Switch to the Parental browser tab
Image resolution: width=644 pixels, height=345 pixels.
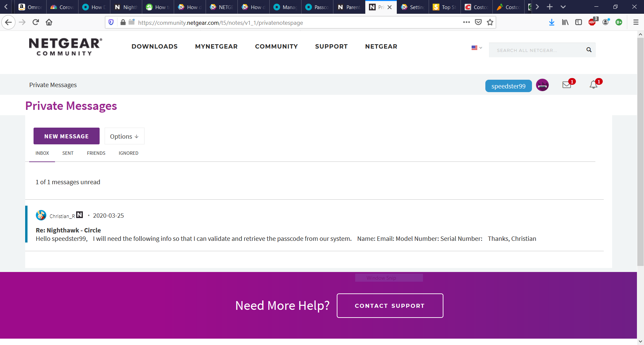[349, 7]
